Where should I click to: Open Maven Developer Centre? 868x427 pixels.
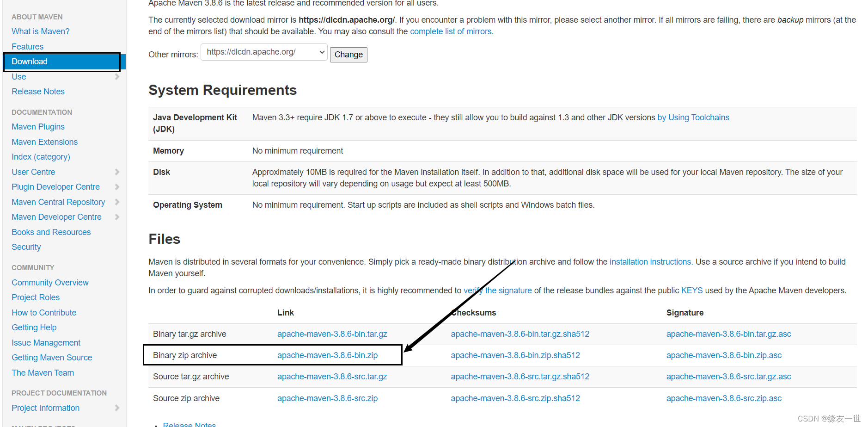(56, 217)
